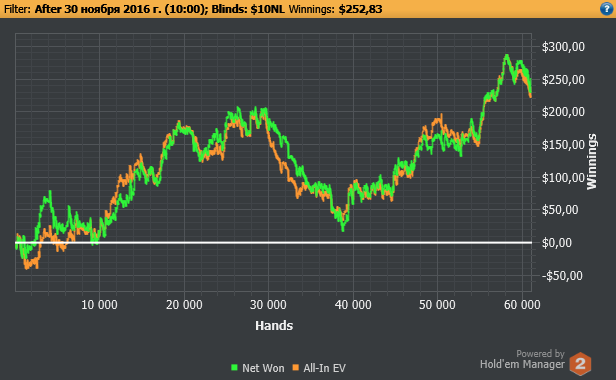
Task: Click the vertical Winnings axis title
Action: pyautogui.click(x=592, y=162)
